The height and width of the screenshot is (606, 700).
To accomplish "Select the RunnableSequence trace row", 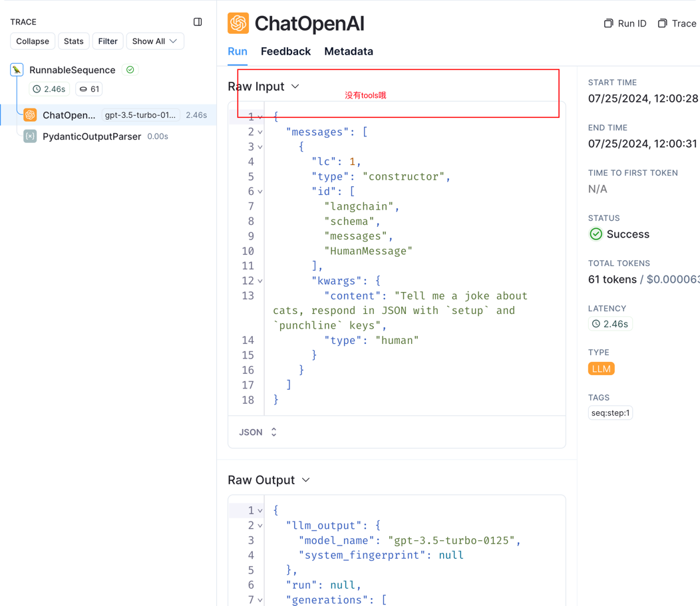I will (x=73, y=70).
